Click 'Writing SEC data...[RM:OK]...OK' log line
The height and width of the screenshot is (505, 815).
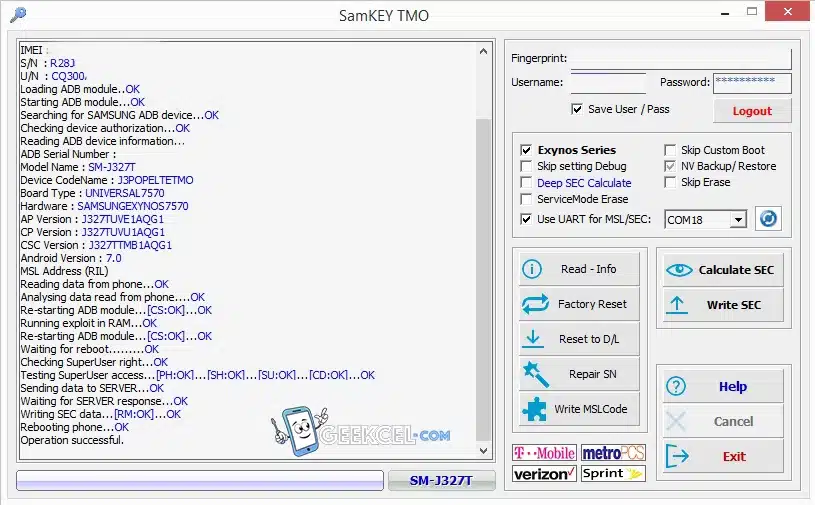[x=100, y=414]
